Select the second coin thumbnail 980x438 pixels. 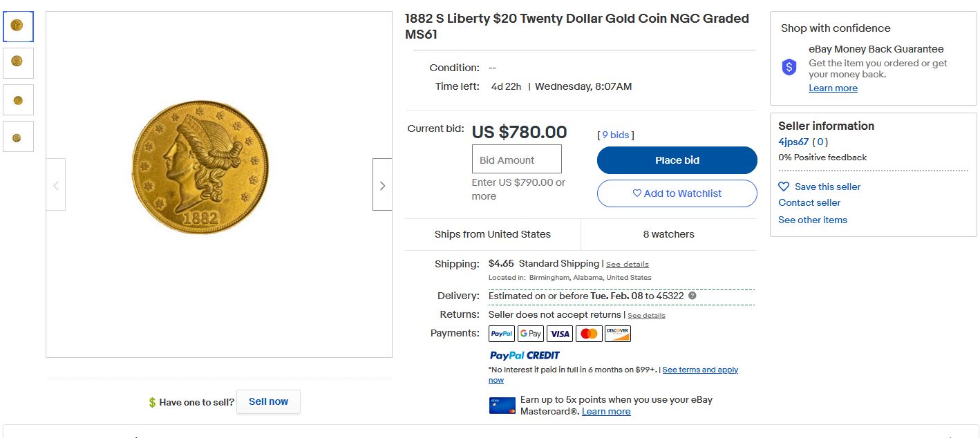pyautogui.click(x=18, y=63)
